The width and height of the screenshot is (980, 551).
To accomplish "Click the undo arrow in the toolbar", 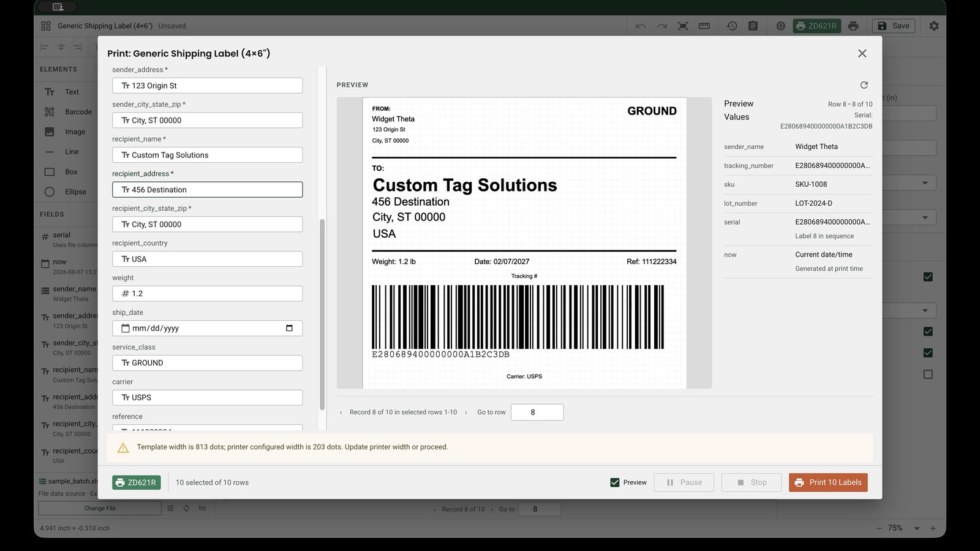I will click(x=641, y=26).
